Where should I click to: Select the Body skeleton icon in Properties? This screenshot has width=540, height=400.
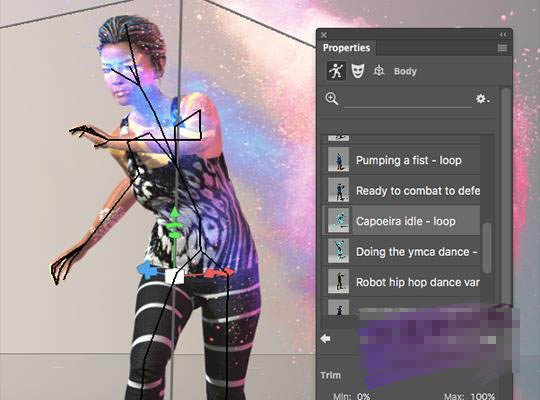336,71
